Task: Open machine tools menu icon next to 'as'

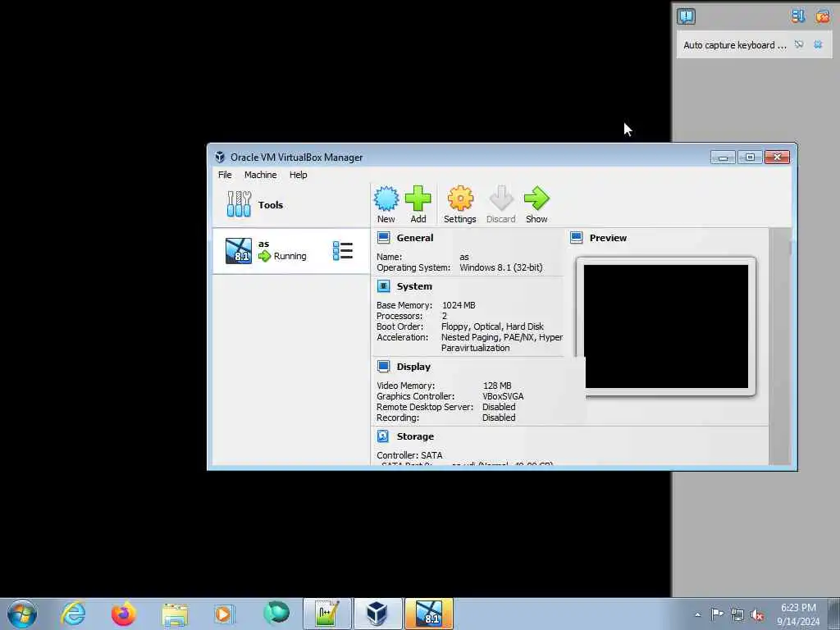Action: tap(343, 251)
